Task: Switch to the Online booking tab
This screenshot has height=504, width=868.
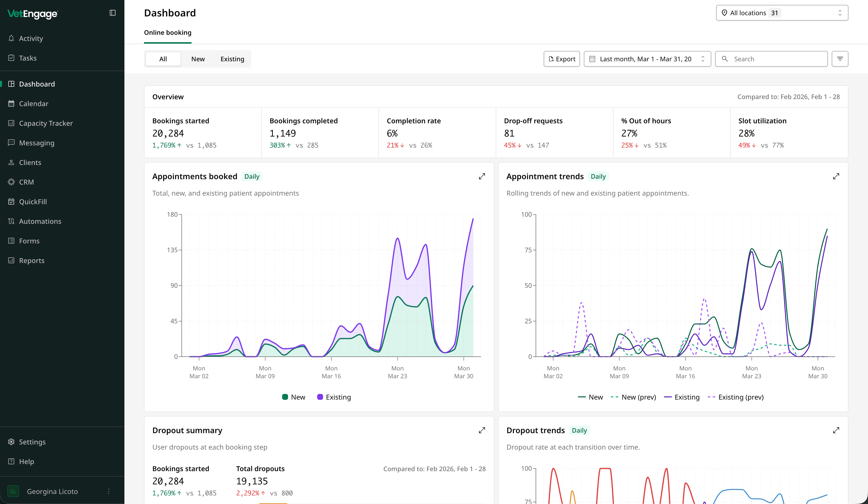Action: click(168, 32)
